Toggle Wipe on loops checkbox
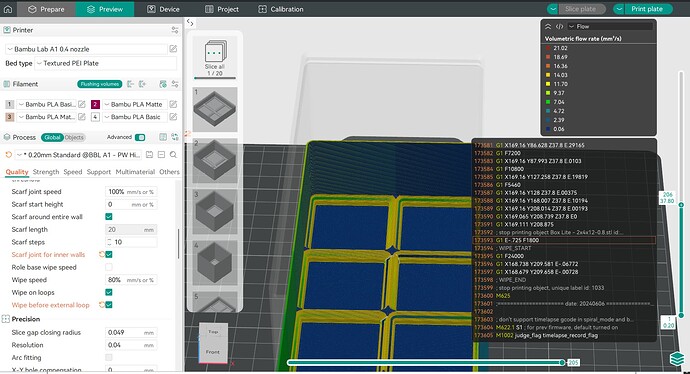The width and height of the screenshot is (690, 374). pyautogui.click(x=109, y=293)
